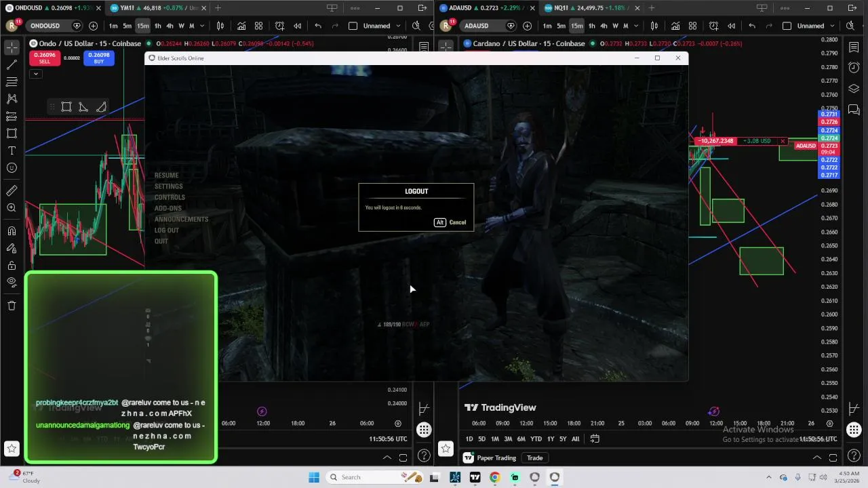
Task: Select crosshair cursor tool in ONDOUSD window
Action: click(12, 47)
